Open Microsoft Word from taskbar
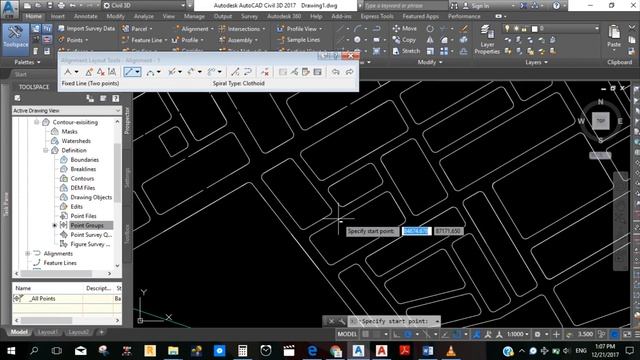The image size is (640, 360). [x=428, y=351]
